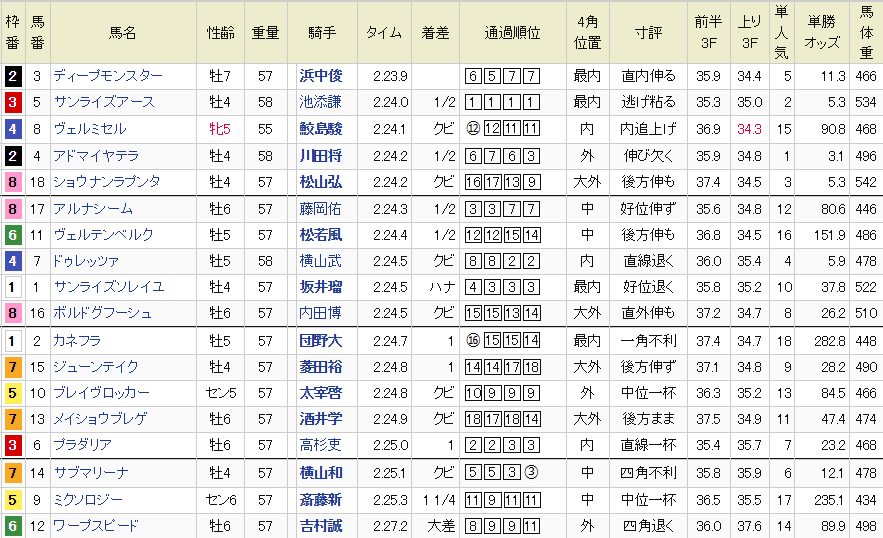Click the circled 12 in ヴェルミセル's passing order
The image size is (883, 538).
[473, 129]
